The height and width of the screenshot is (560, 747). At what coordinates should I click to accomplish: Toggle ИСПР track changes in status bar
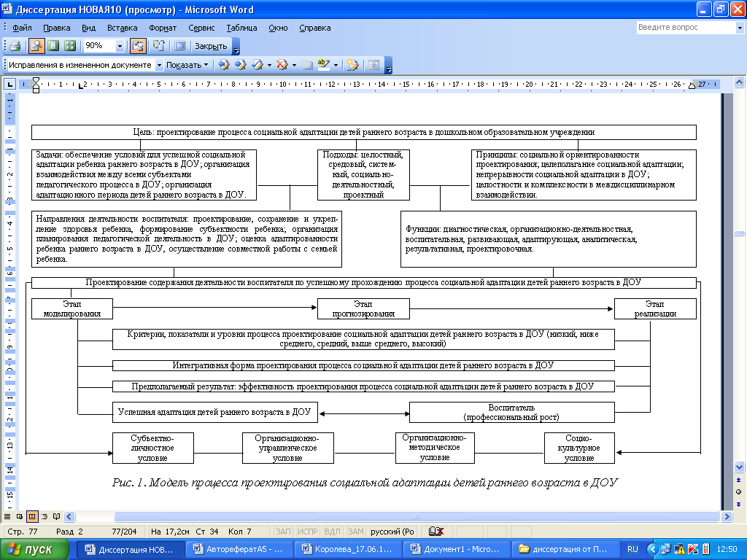[307, 532]
